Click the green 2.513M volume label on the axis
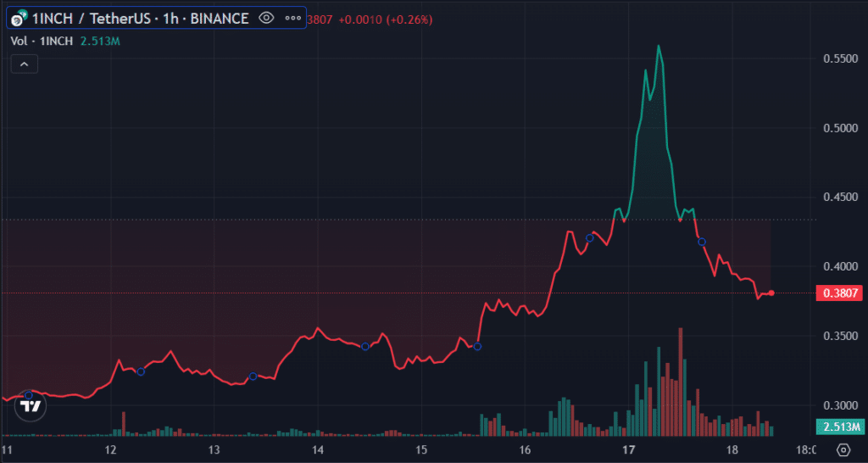 839,427
